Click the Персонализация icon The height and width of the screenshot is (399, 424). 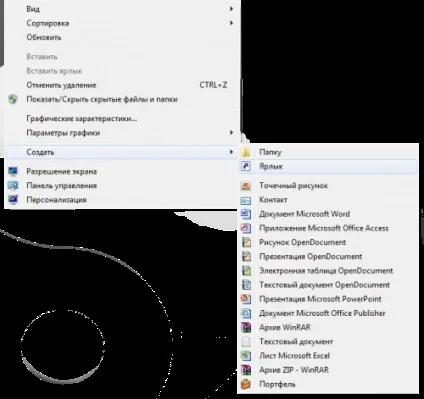[x=13, y=200]
